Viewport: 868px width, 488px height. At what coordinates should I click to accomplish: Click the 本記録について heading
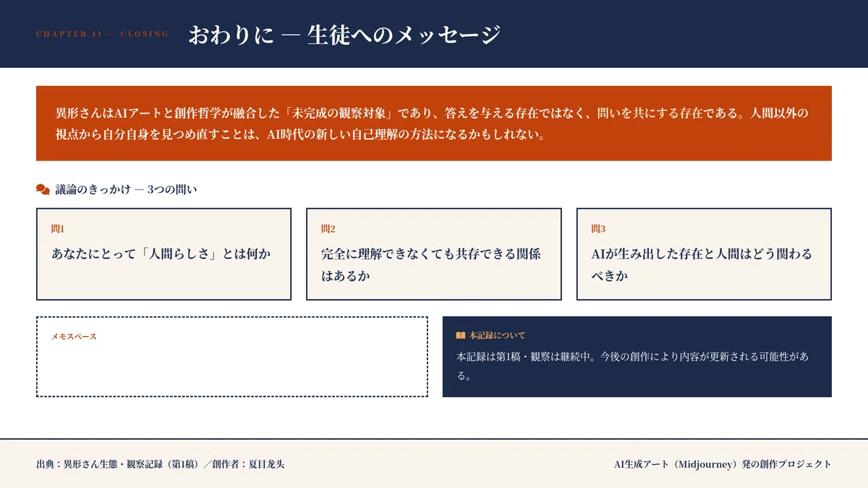(x=497, y=335)
